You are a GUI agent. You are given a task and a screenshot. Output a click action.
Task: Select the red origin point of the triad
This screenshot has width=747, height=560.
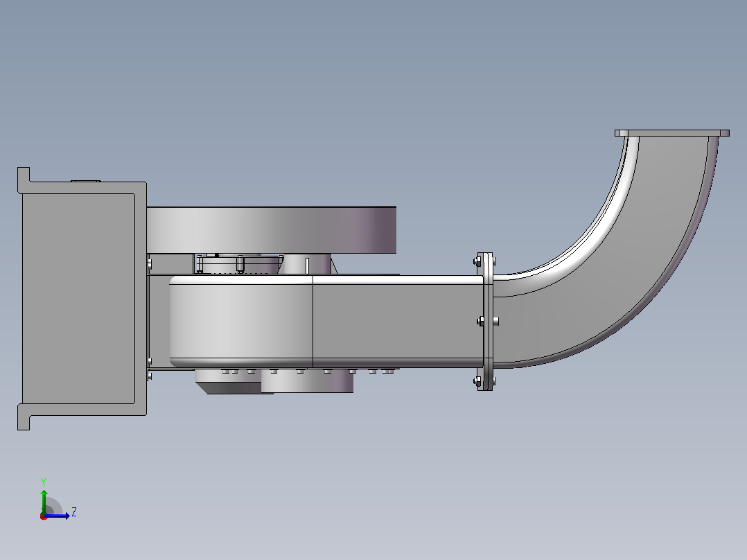44,516
